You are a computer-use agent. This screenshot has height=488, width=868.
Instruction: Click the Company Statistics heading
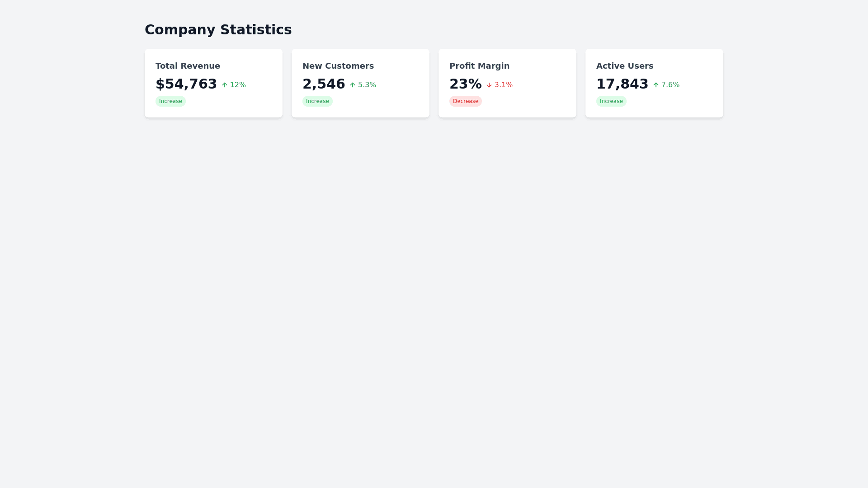[218, 30]
